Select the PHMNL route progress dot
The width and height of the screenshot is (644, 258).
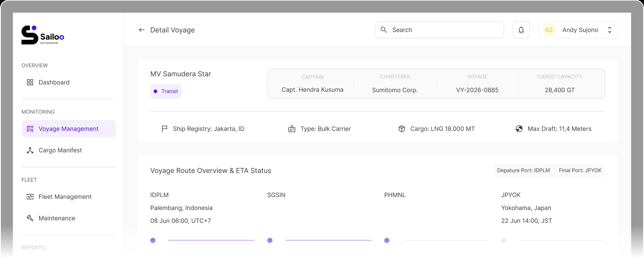pos(387,241)
